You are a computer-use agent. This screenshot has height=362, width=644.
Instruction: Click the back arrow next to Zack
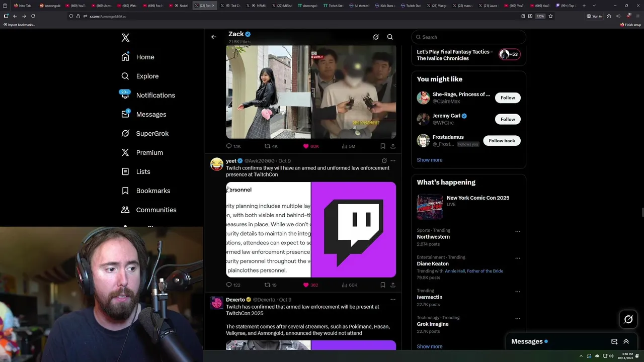click(214, 37)
